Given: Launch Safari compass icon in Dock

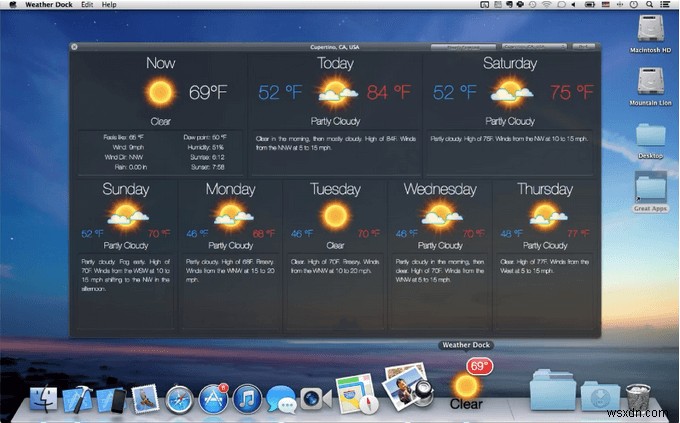Looking at the screenshot, I should point(179,400).
